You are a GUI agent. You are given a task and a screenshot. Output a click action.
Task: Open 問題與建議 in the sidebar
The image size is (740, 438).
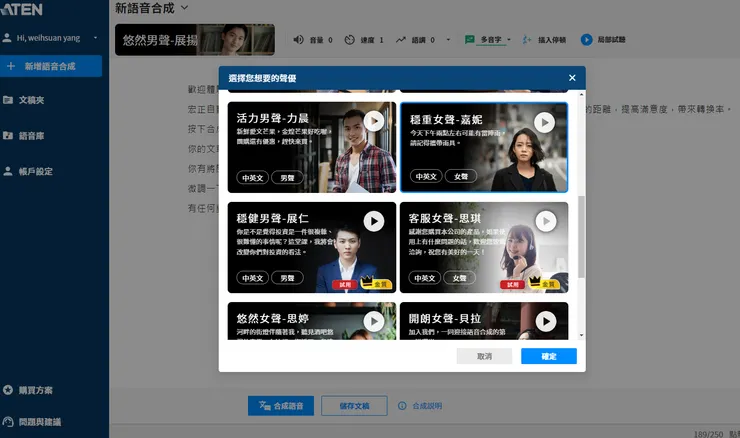tap(40, 422)
